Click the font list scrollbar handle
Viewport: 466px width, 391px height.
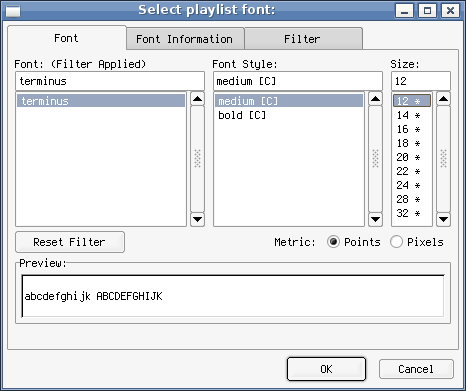tap(197, 159)
